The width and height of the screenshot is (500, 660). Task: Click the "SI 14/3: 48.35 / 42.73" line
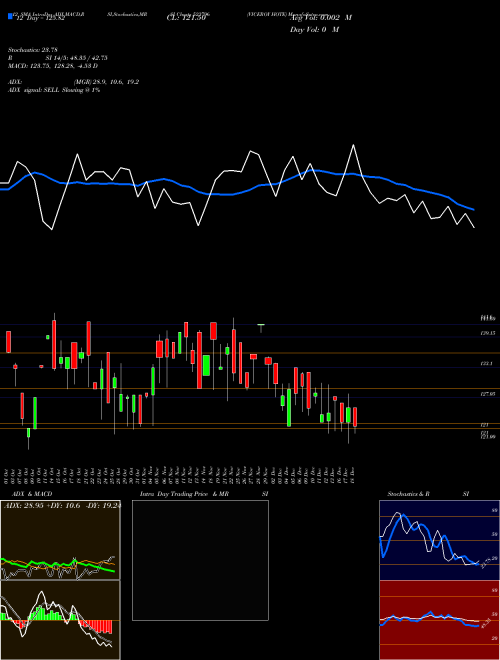tap(77, 58)
